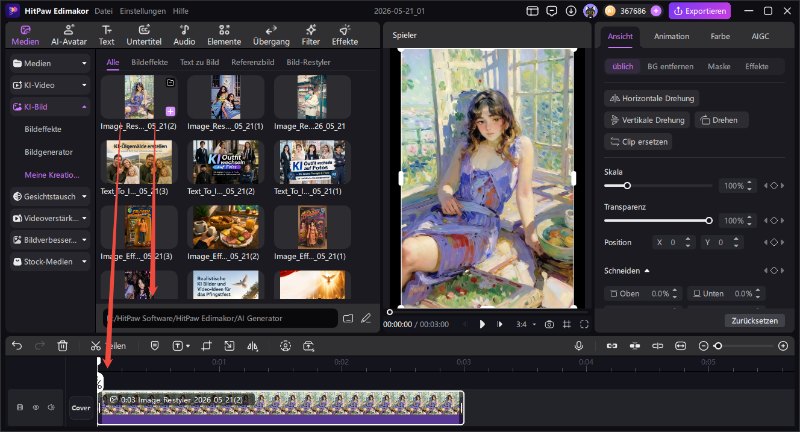Click the snapshot camera icon in player
The image size is (800, 432).
(549, 324)
